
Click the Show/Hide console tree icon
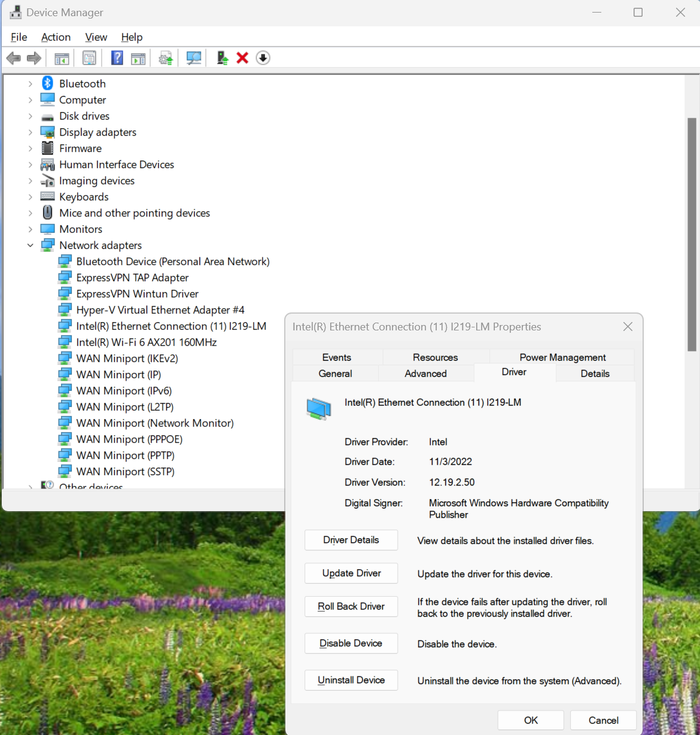click(61, 57)
